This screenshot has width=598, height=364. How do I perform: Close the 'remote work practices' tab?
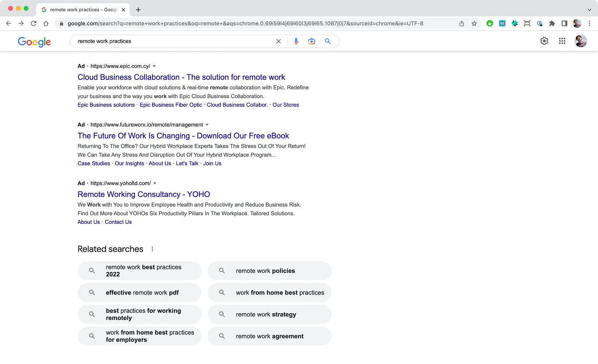pyautogui.click(x=123, y=10)
